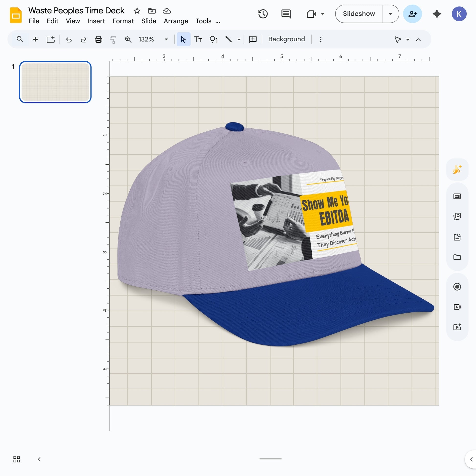Image resolution: width=476 pixels, height=476 pixels.
Task: Expand the Slideshow options dropdown
Action: point(390,14)
